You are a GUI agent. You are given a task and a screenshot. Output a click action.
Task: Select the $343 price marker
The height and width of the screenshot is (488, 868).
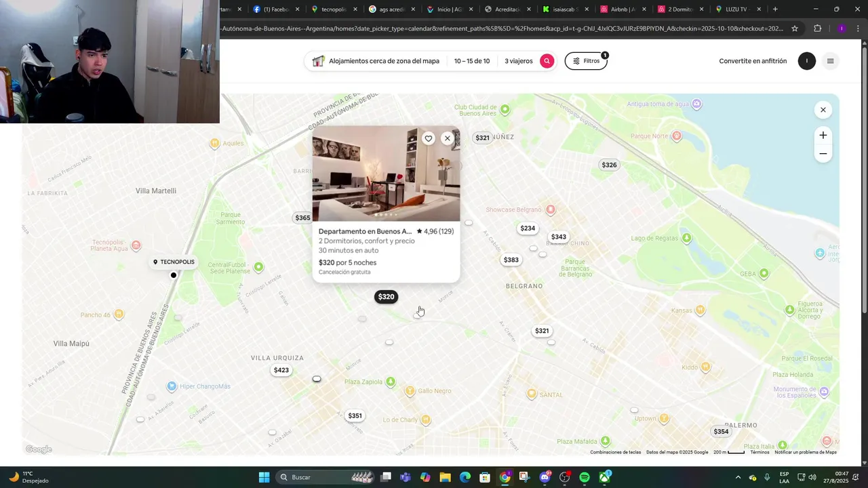559,237
